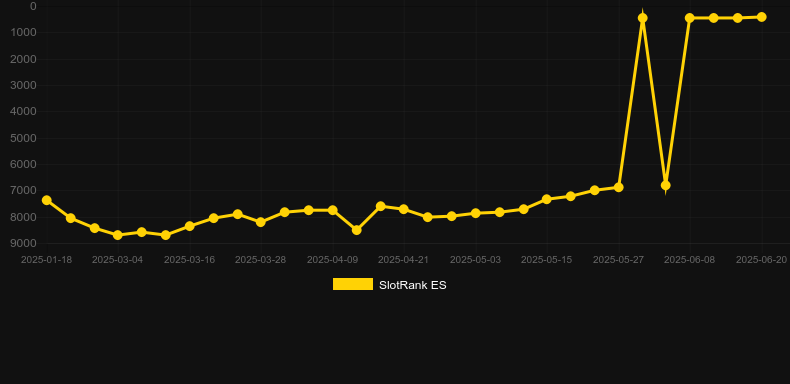Select the data point above 2025-05-27
790x384 pixels.
pos(619,187)
